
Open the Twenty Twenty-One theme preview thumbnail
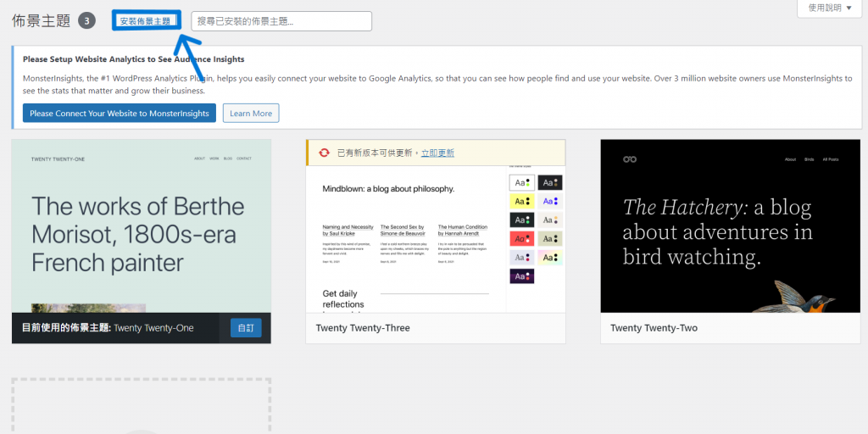point(142,225)
